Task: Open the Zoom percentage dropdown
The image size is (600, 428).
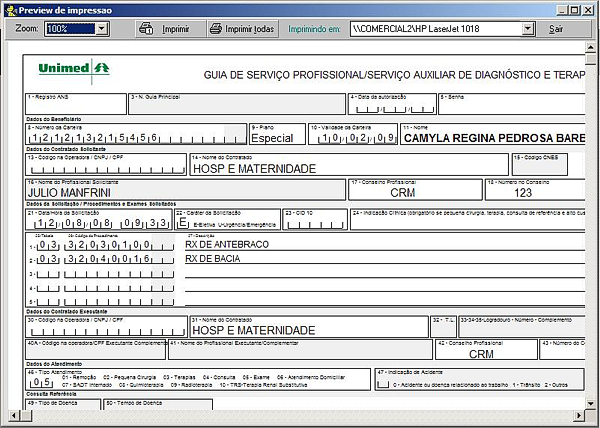Action: click(102, 29)
